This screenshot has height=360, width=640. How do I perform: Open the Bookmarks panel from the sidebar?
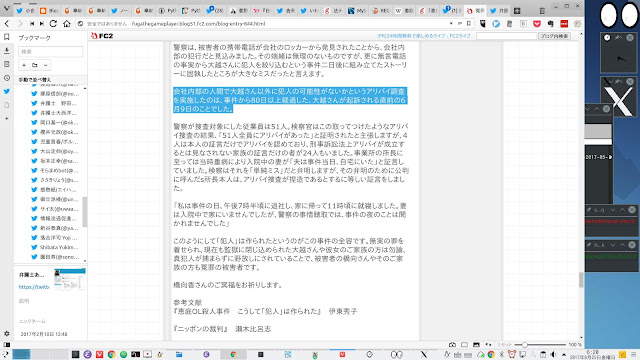tap(7, 37)
